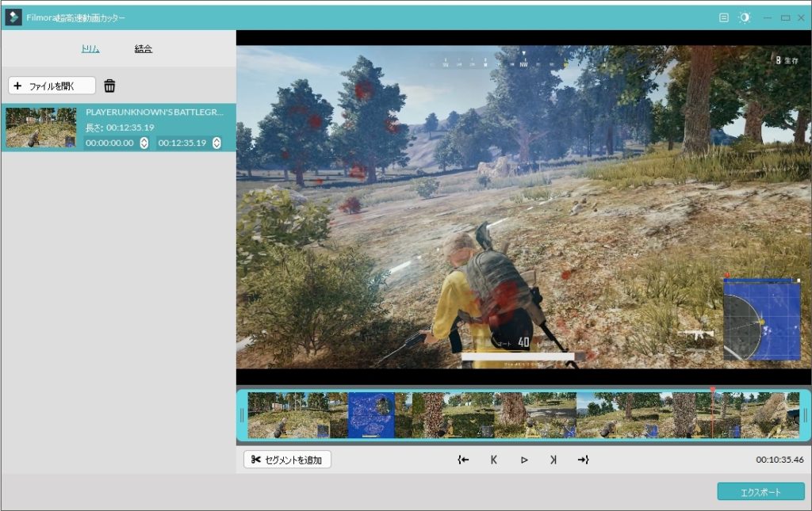Image resolution: width=812 pixels, height=511 pixels.
Task: Click the video preview area
Action: click(x=523, y=207)
